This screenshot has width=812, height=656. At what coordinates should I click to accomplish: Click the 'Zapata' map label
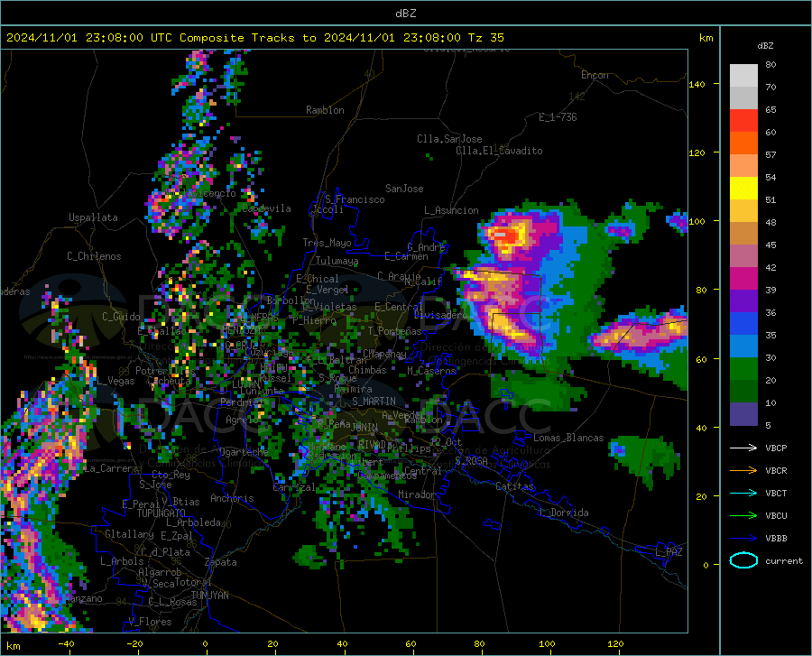(221, 562)
